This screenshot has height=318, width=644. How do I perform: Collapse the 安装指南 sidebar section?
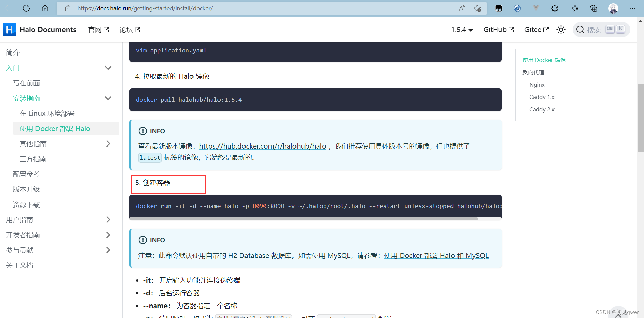tap(108, 98)
